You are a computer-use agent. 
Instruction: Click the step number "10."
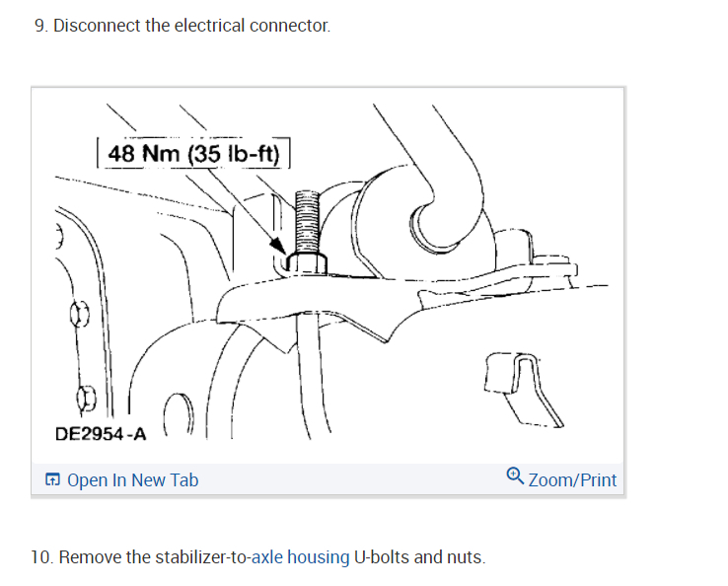click(42, 557)
